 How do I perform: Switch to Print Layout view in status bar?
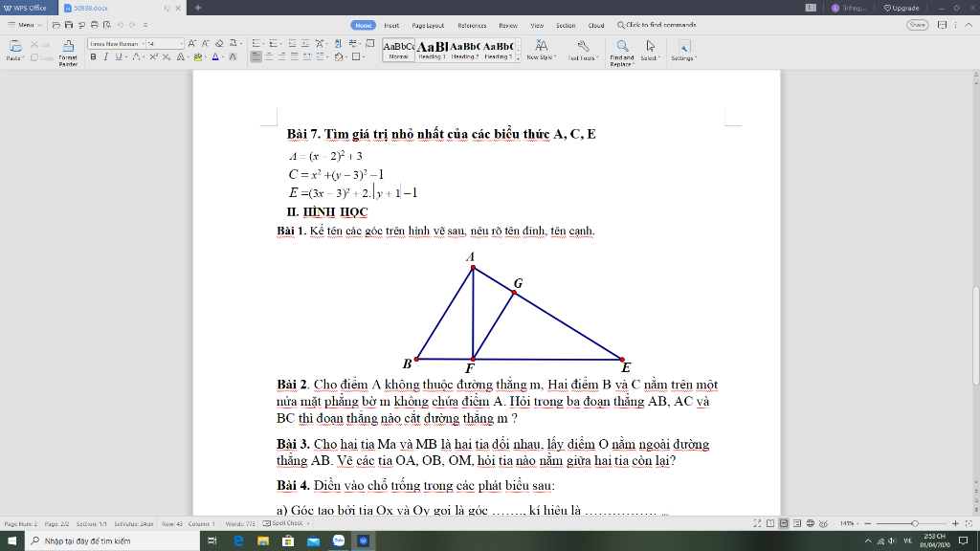click(x=784, y=523)
